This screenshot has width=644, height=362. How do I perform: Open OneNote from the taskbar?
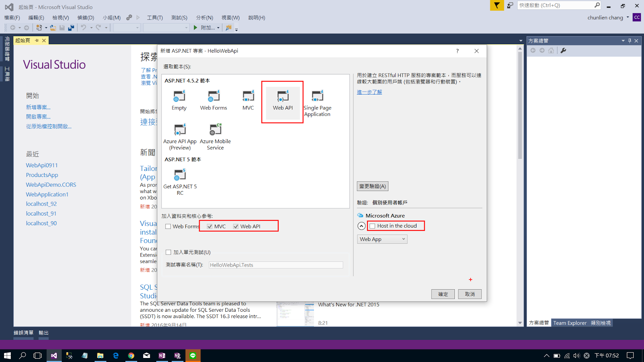click(x=162, y=356)
